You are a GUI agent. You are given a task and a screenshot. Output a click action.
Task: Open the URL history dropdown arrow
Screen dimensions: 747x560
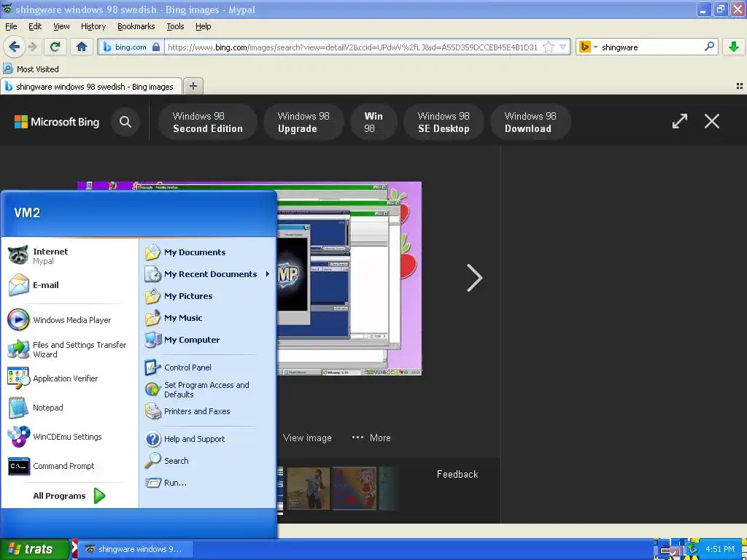coord(562,47)
